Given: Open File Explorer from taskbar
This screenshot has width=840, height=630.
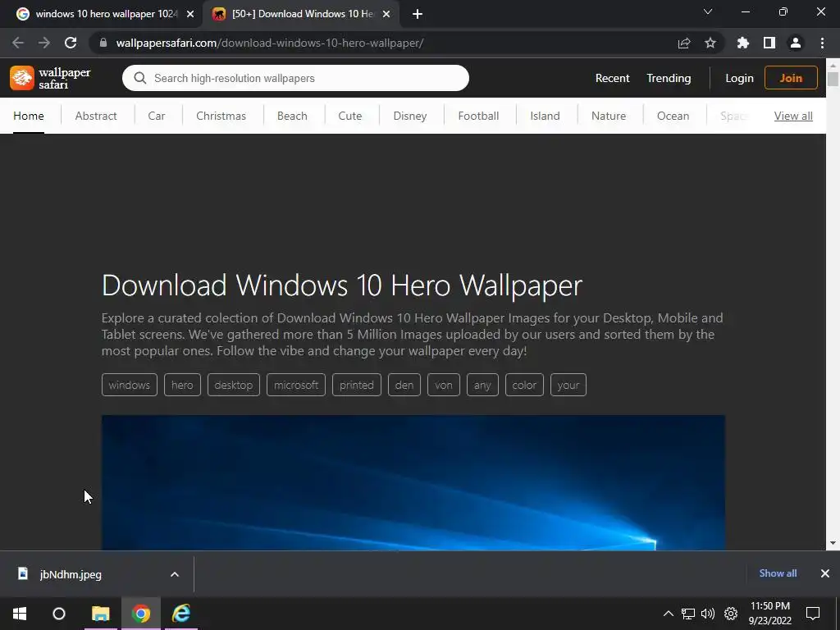Looking at the screenshot, I should (100, 614).
